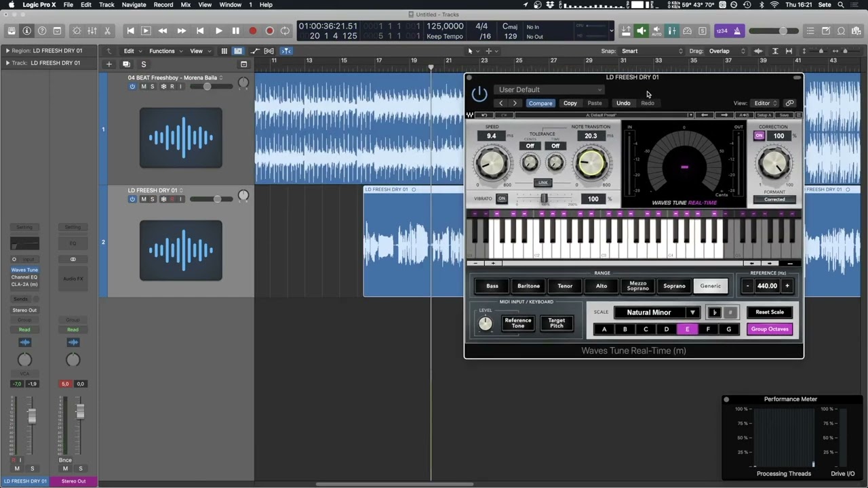This screenshot has height=488, width=868.
Task: Go to next plugin preset
Action: (x=515, y=103)
